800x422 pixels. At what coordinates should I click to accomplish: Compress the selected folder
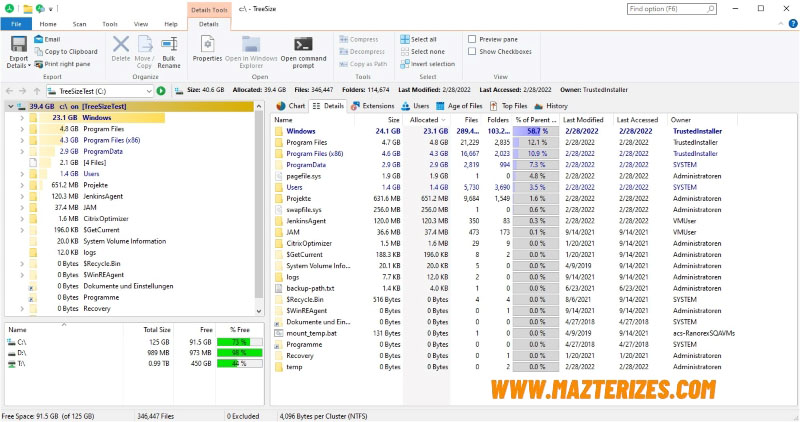pos(359,39)
